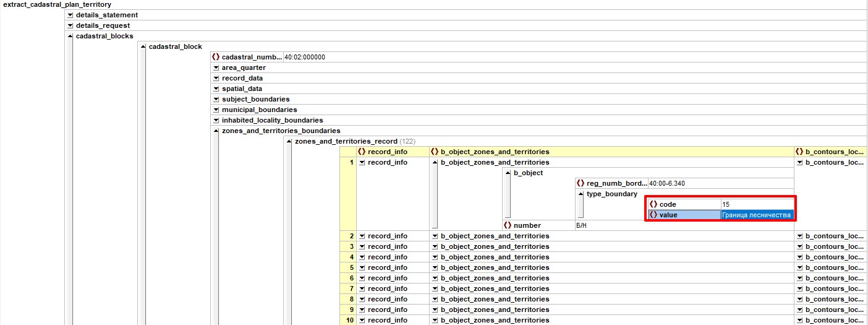
Task: Expand the inhabited_locality_boundaries node
Action: [x=216, y=120]
